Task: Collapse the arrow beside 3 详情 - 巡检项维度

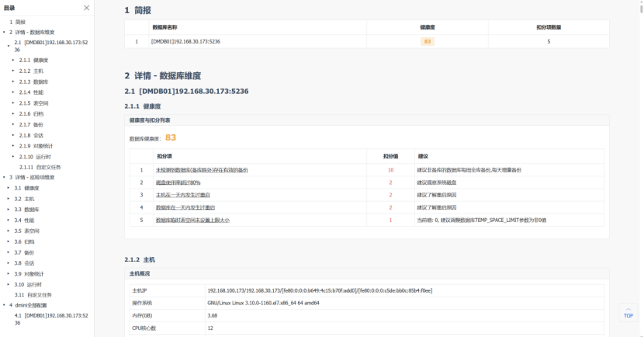Action: pyautogui.click(x=4, y=178)
